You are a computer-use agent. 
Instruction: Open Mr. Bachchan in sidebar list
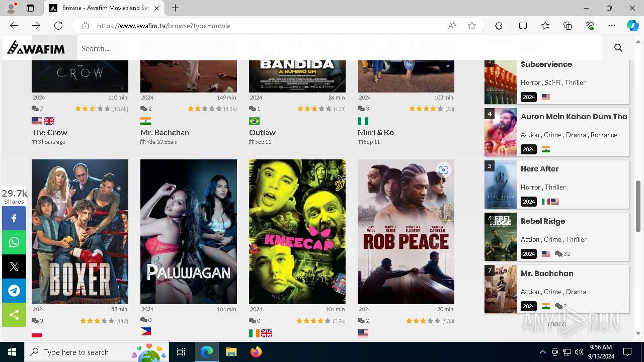point(547,274)
